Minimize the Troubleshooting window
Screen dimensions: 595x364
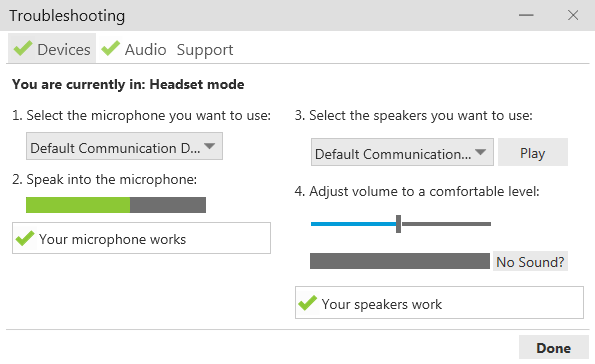click(526, 15)
